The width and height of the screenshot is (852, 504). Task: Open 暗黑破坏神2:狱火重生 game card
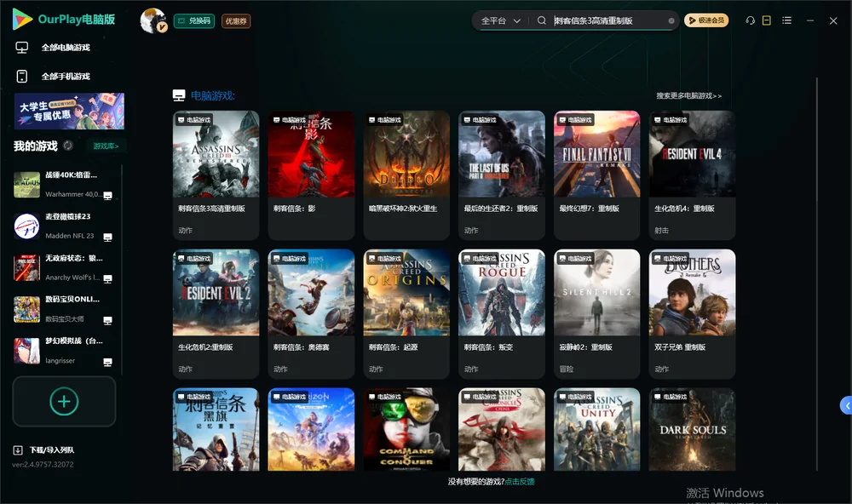pos(406,175)
